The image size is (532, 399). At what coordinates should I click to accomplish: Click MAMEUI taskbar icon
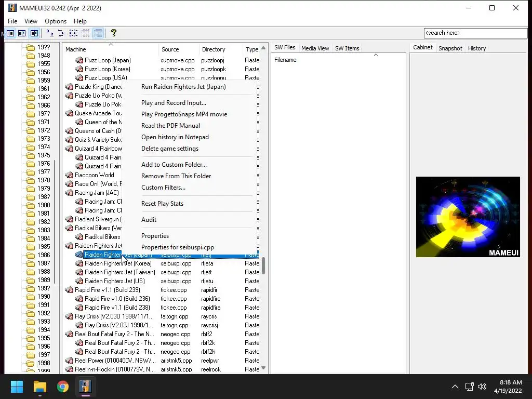click(x=86, y=387)
